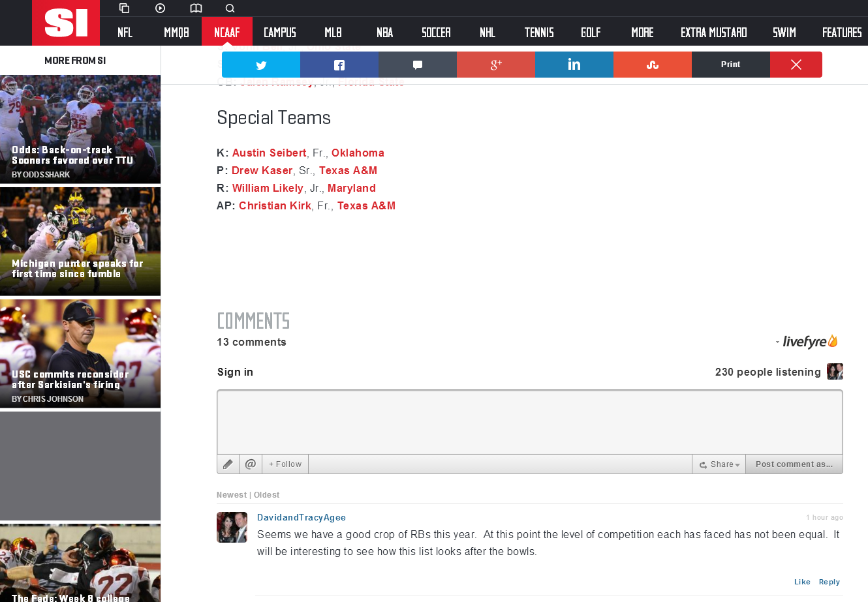Open DavidandTracyAgee username link

(302, 517)
